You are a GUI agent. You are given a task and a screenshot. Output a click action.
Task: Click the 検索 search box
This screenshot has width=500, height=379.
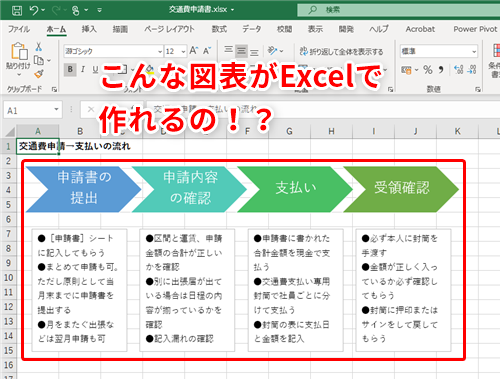click(398, 10)
